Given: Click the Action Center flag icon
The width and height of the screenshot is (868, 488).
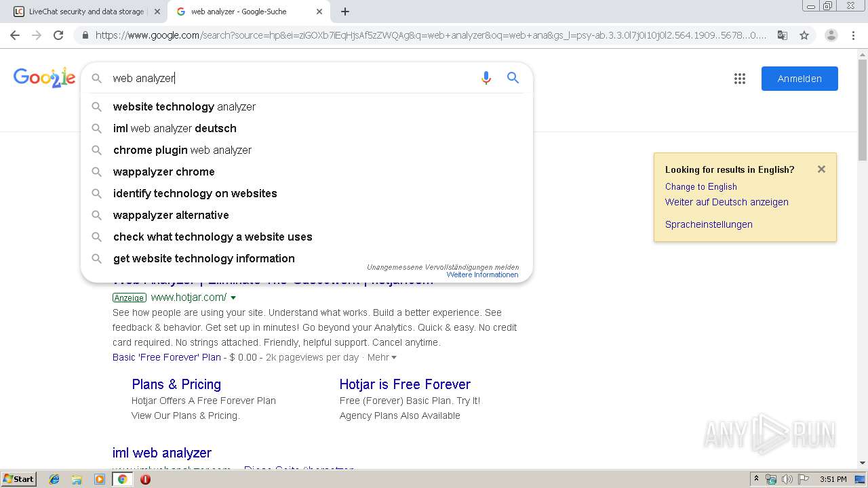Looking at the screenshot, I should pos(804,479).
